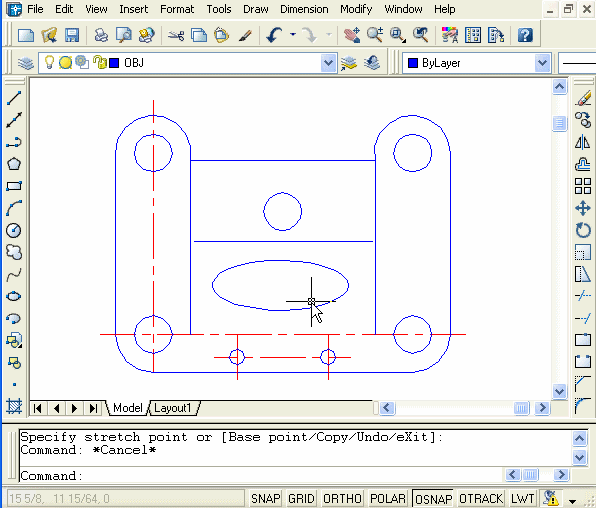The width and height of the screenshot is (596, 508).
Task: Expand the undo history dropdown arrow
Action: click(x=293, y=35)
